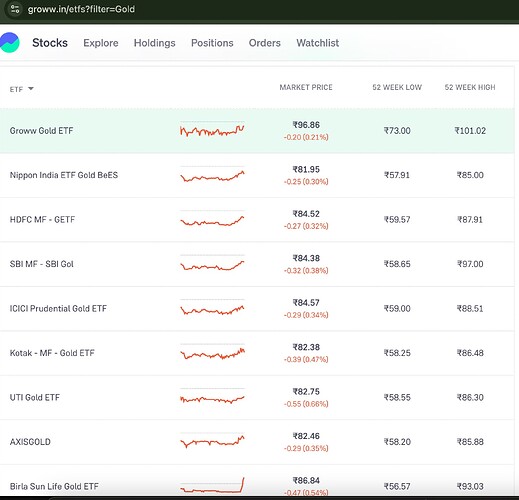Screen dimensions: 519x500
Task: Click SBI MF sparkline chart
Action: point(212,263)
